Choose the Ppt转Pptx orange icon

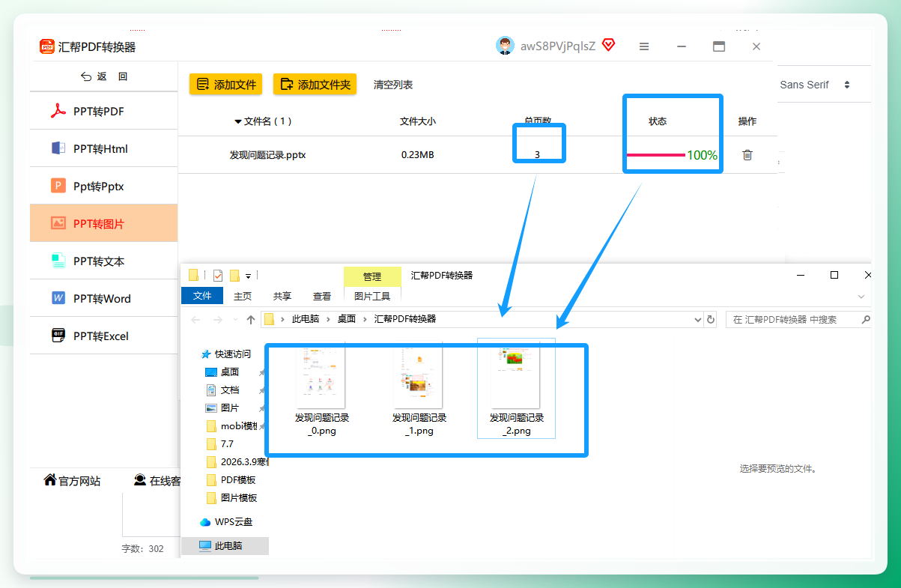58,186
